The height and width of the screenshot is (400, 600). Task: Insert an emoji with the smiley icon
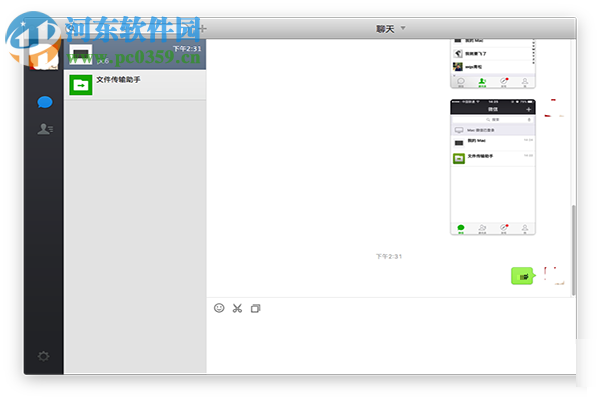coord(219,308)
